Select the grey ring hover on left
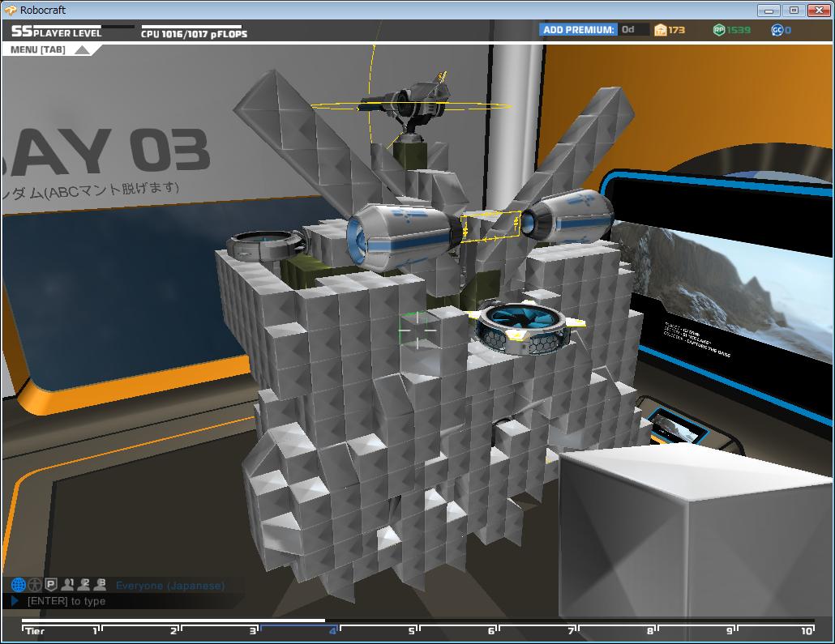835x644 pixels. pos(264,245)
